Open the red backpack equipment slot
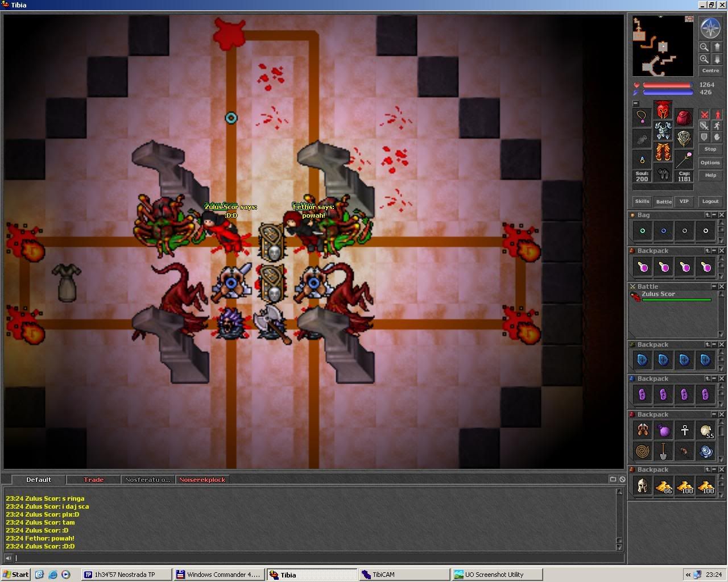This screenshot has width=728, height=582. pyautogui.click(x=684, y=118)
